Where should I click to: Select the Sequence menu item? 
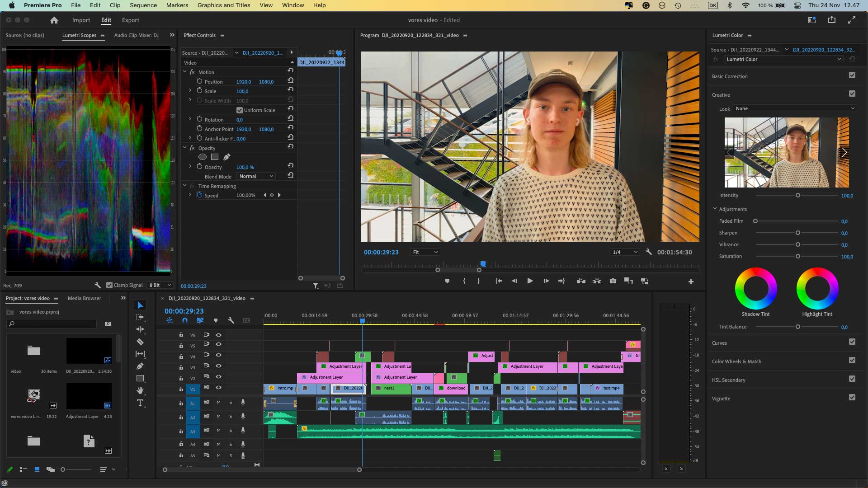click(x=144, y=5)
